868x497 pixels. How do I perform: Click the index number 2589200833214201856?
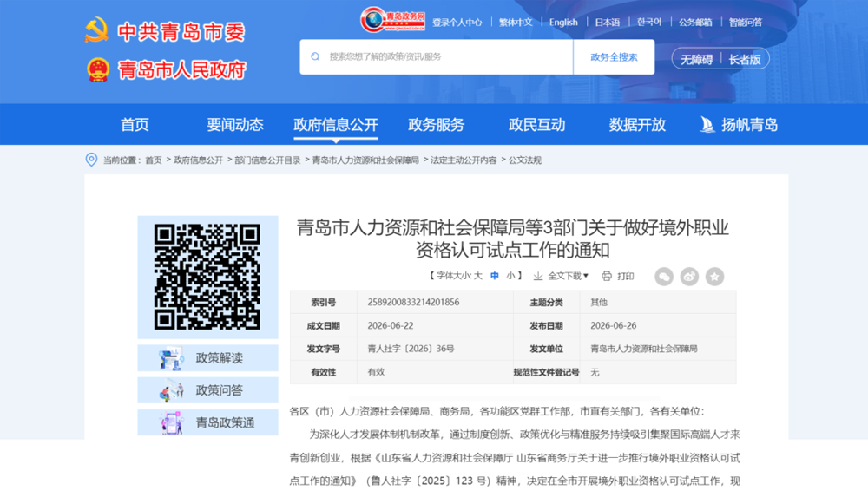[413, 302]
